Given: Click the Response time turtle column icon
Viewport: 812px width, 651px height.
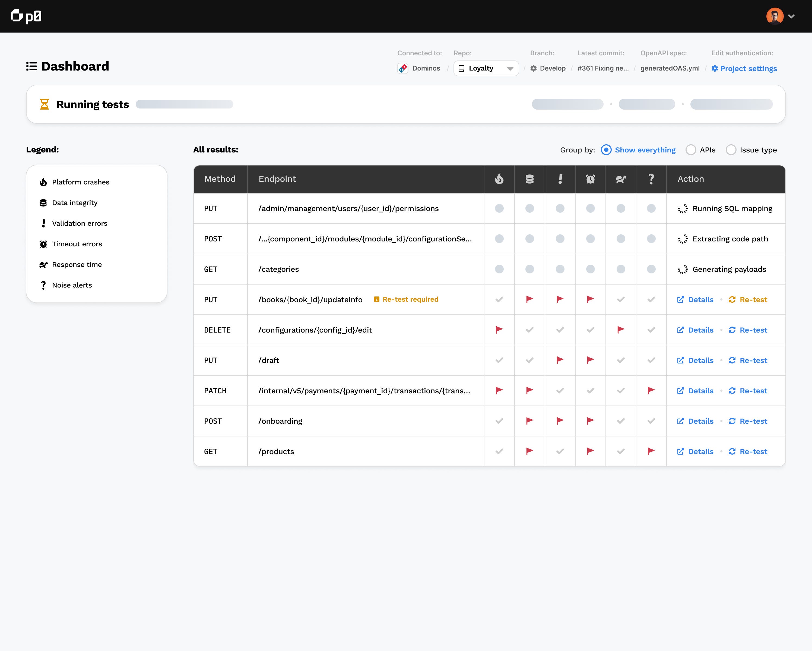Looking at the screenshot, I should 621,179.
